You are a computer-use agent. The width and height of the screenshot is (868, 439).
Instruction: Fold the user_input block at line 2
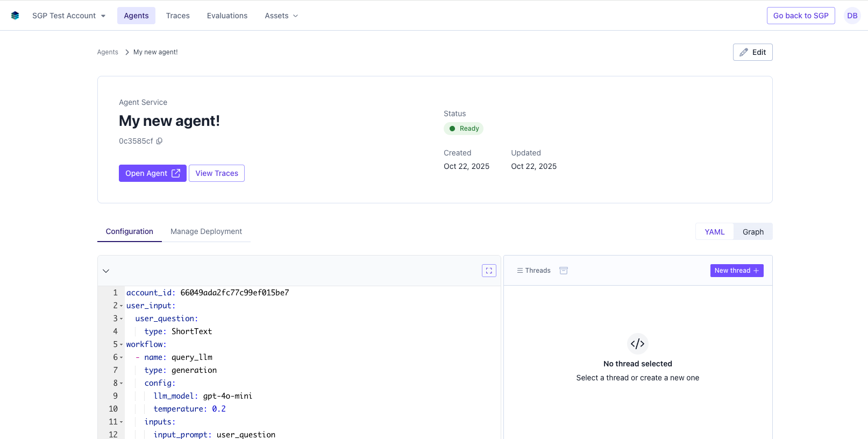[x=121, y=306]
